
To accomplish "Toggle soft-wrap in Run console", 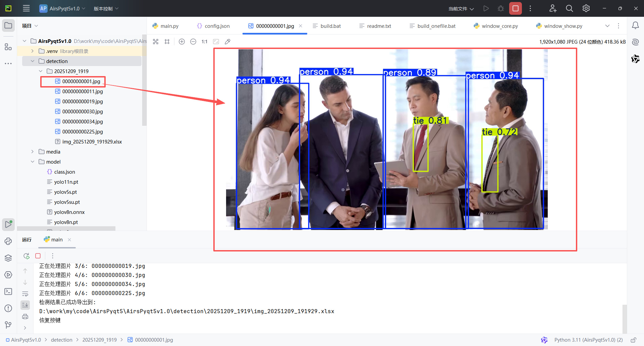I will click(25, 294).
